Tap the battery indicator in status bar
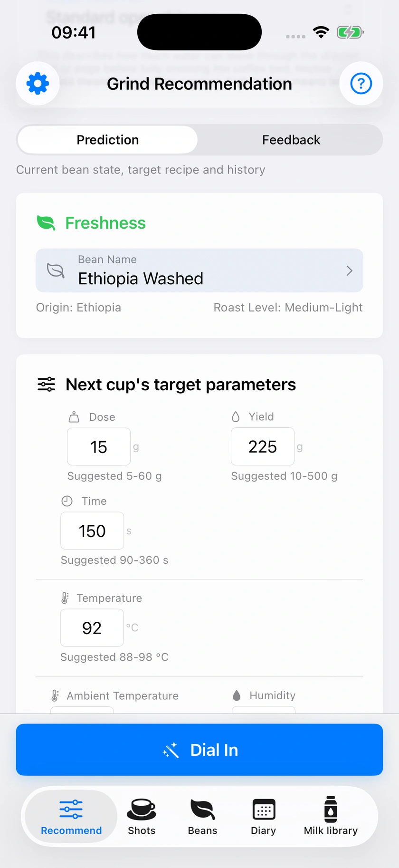 [350, 32]
